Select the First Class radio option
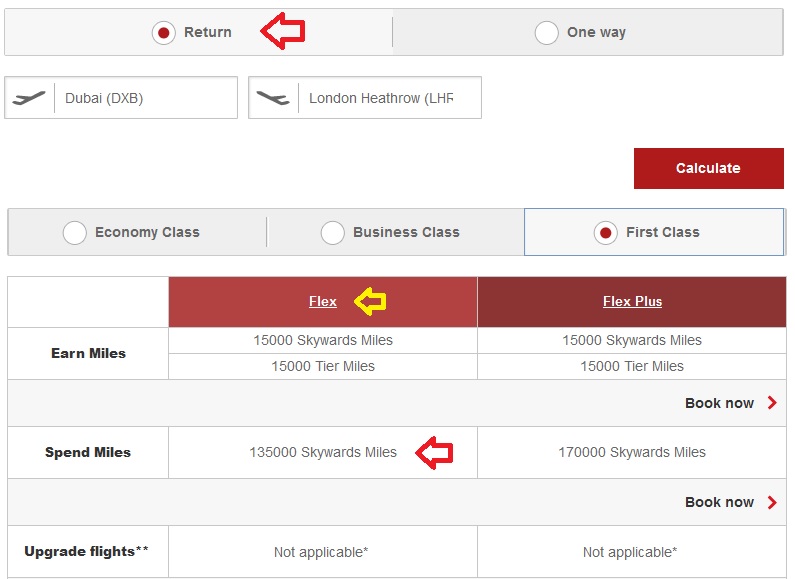Screen dimensions: 795x579 [605, 233]
